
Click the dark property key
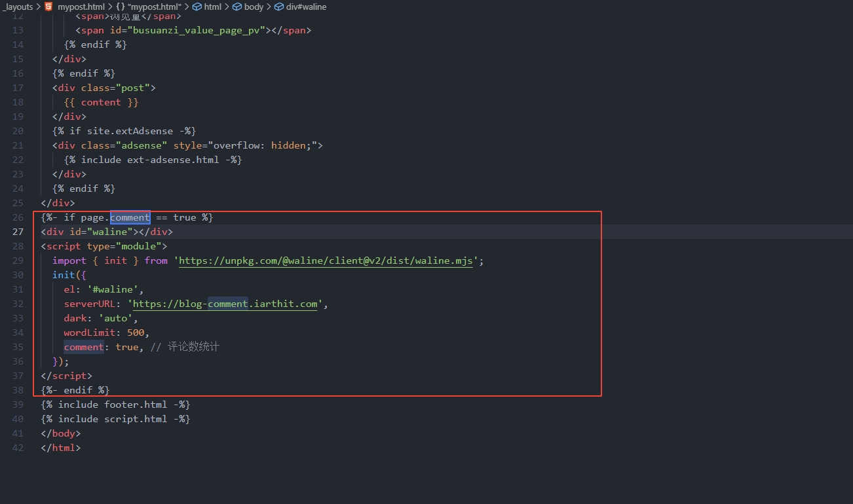click(x=75, y=318)
